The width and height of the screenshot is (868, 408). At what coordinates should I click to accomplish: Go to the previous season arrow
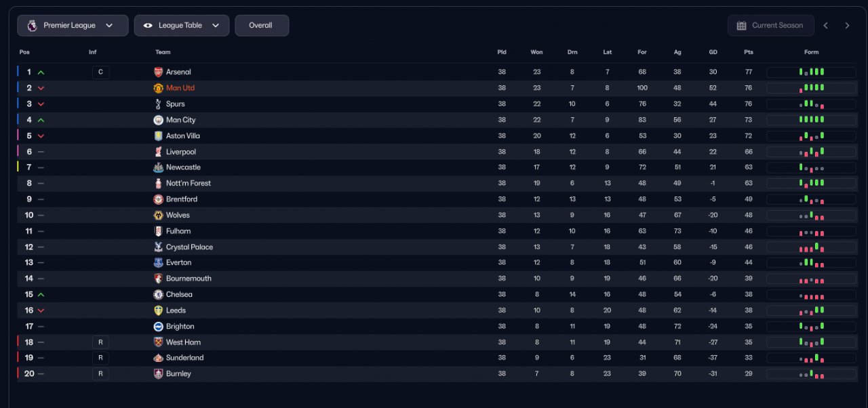[x=825, y=26]
